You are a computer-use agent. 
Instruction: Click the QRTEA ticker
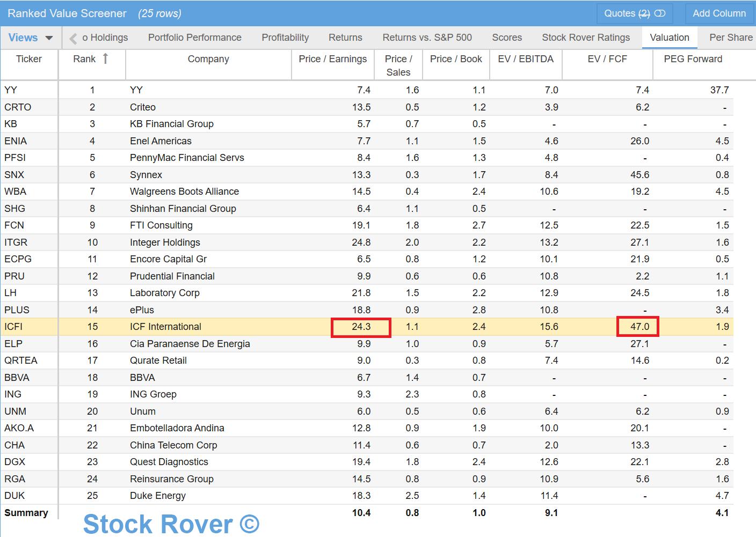point(21,361)
